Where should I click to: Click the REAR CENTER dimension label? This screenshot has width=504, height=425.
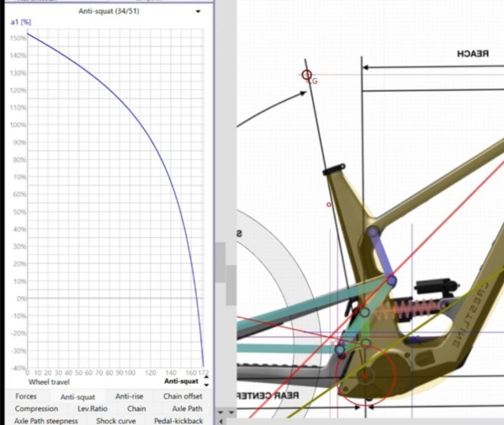click(x=268, y=396)
